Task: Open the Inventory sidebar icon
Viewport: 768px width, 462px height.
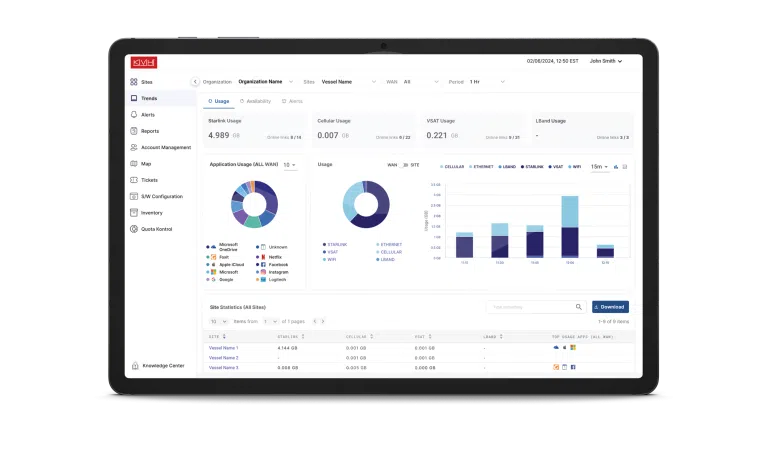Action: [134, 213]
